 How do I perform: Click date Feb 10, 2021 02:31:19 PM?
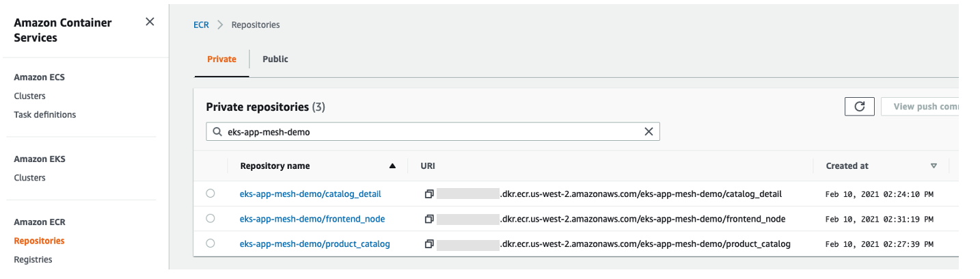point(880,220)
